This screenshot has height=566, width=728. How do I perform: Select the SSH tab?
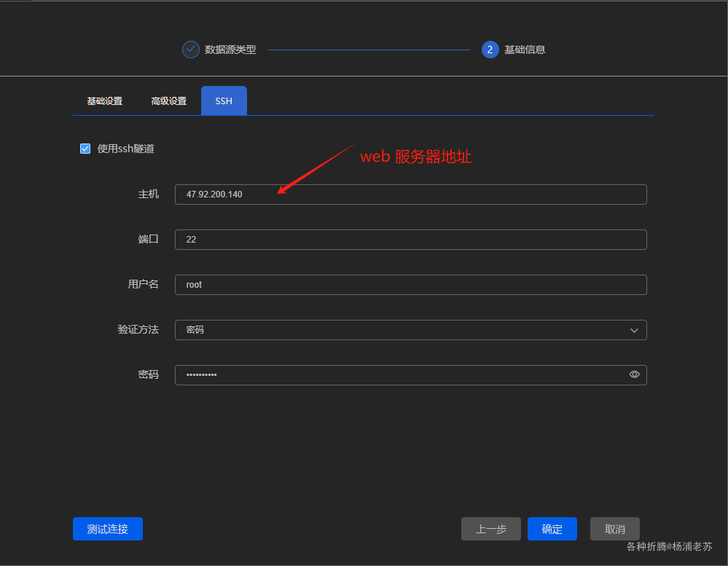(x=224, y=101)
